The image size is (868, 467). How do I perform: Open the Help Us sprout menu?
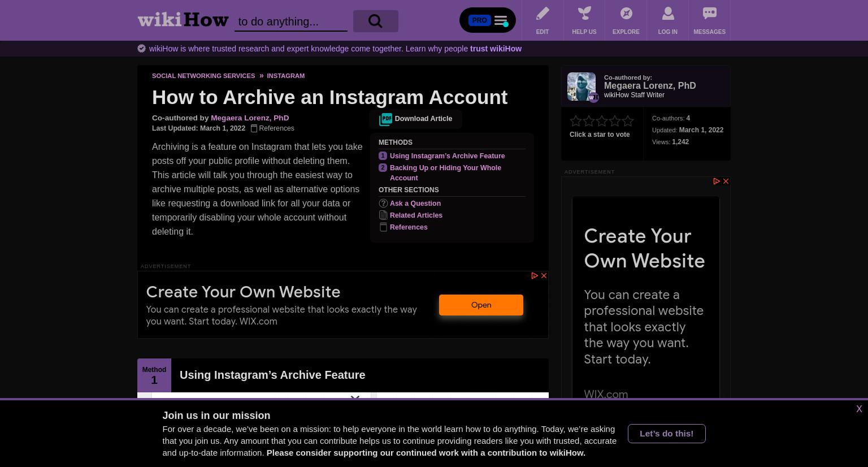click(x=584, y=20)
